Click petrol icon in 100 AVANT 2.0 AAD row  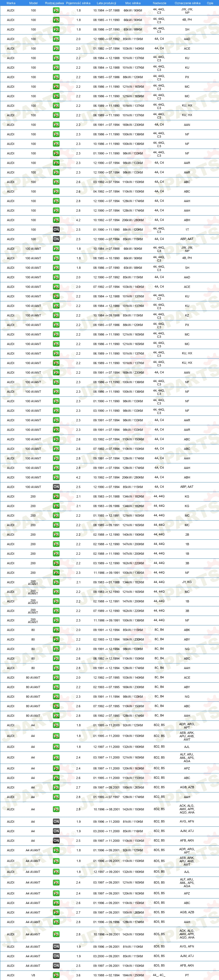56,277
